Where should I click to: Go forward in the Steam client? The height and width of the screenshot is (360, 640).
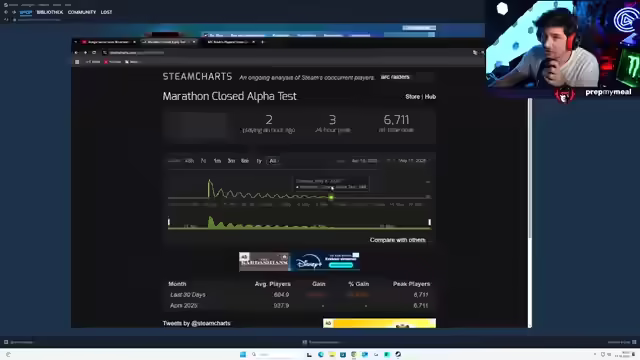coord(14,12)
